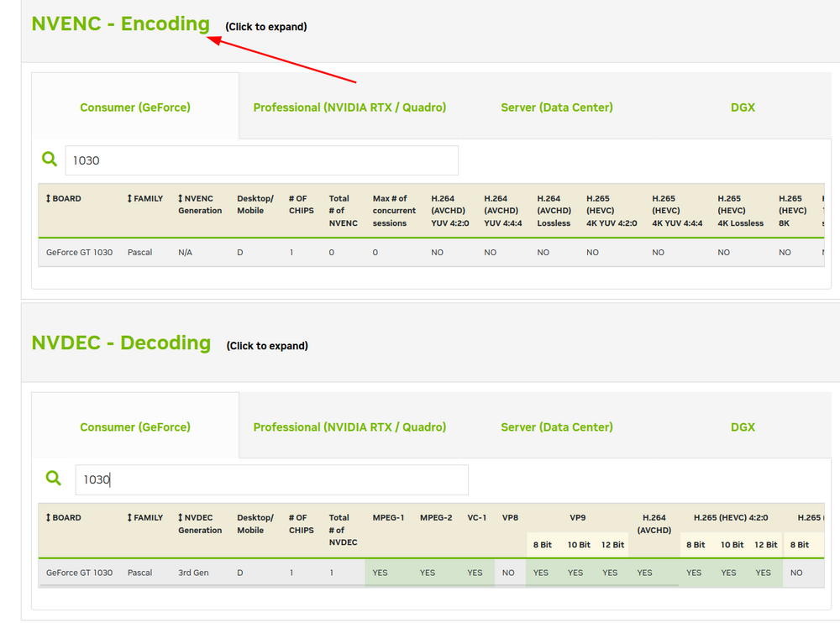Click the NO cell under VP8
The image size is (840, 623).
tap(508, 573)
